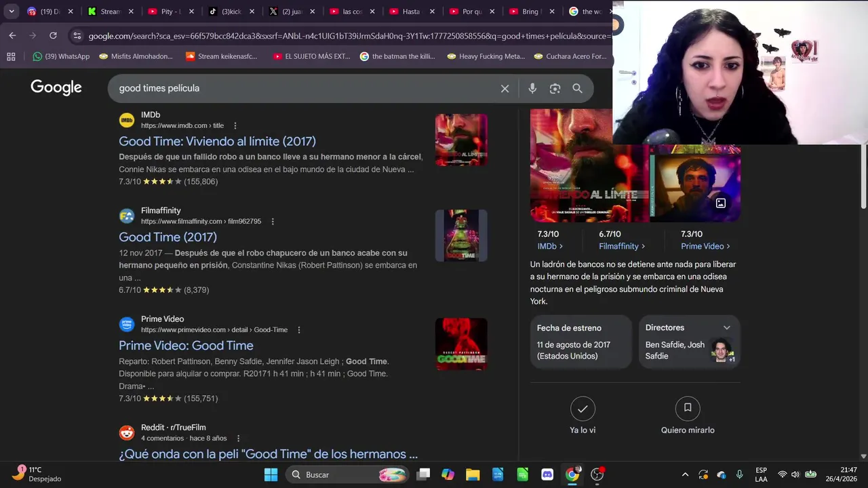Viewport: 868px width, 488px height.
Task: Switch to the Stream Kick tab
Action: [x=109, y=12]
